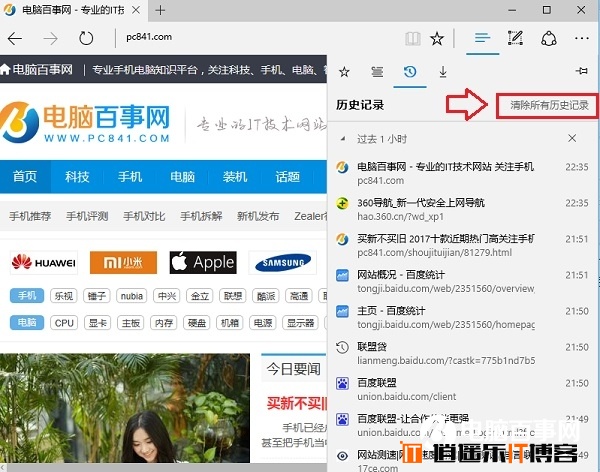Click the 手机拆解 link

pos(201,216)
